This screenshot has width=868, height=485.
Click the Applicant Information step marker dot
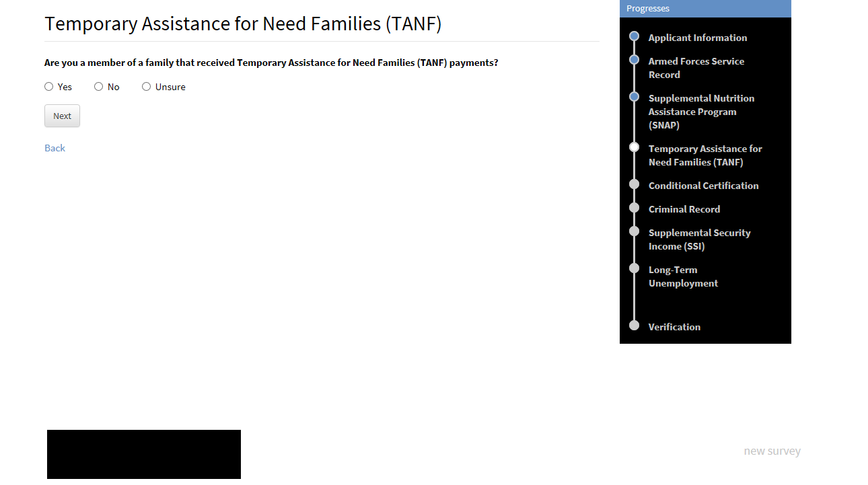pos(634,36)
